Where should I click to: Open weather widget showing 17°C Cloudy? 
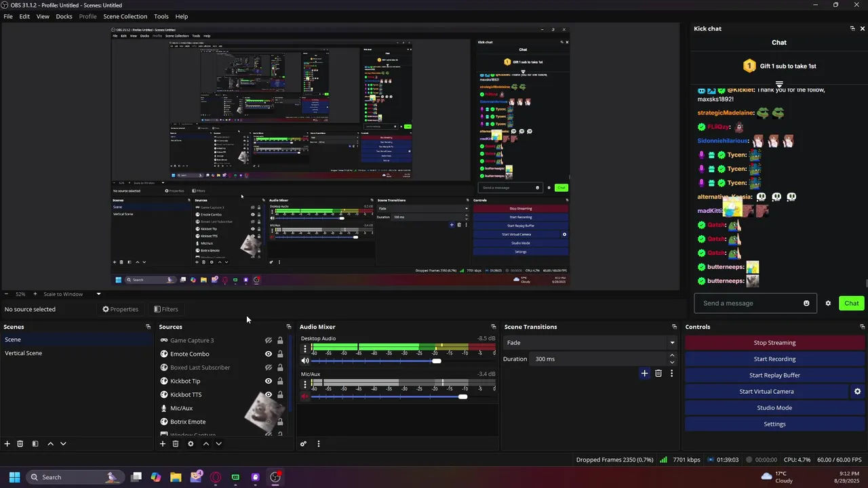[776, 477]
